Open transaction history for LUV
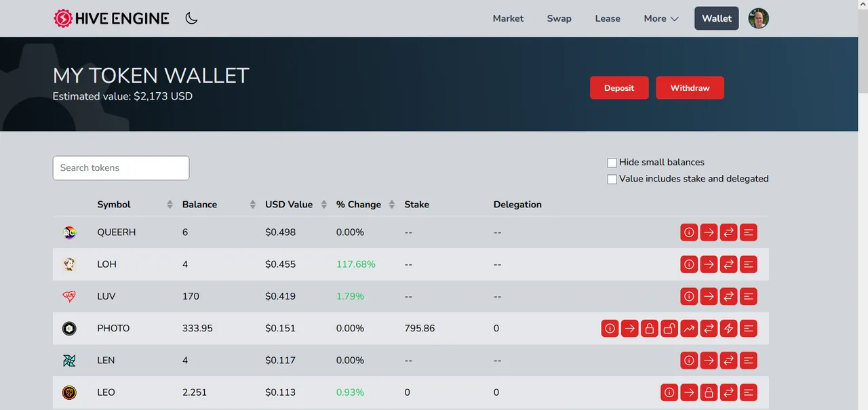Viewport: 868px width, 410px height. pyautogui.click(x=748, y=296)
